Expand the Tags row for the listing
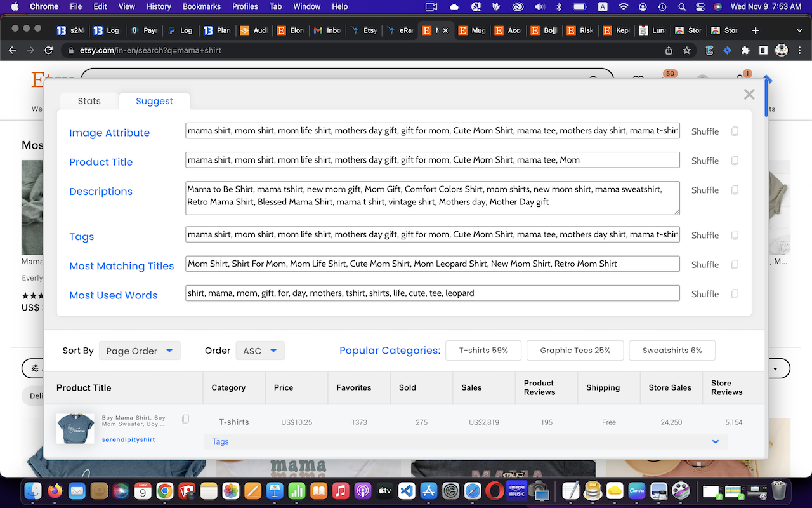812x508 pixels. pos(716,441)
